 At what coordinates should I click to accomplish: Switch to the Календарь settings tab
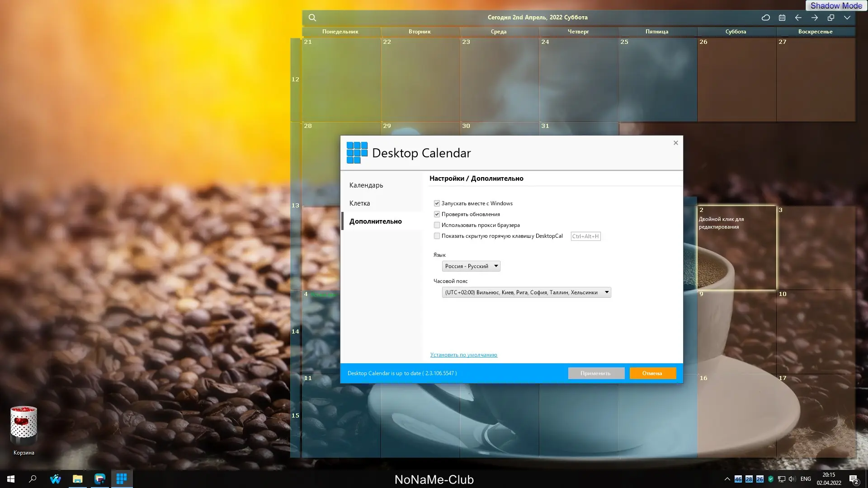coord(366,185)
